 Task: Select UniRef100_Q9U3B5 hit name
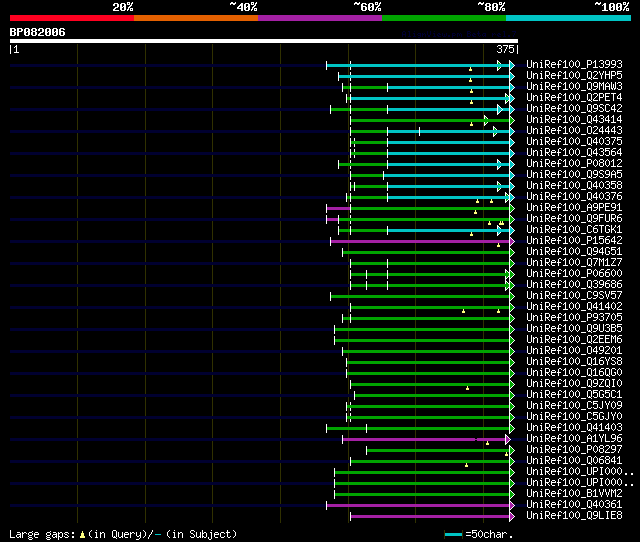(574, 329)
